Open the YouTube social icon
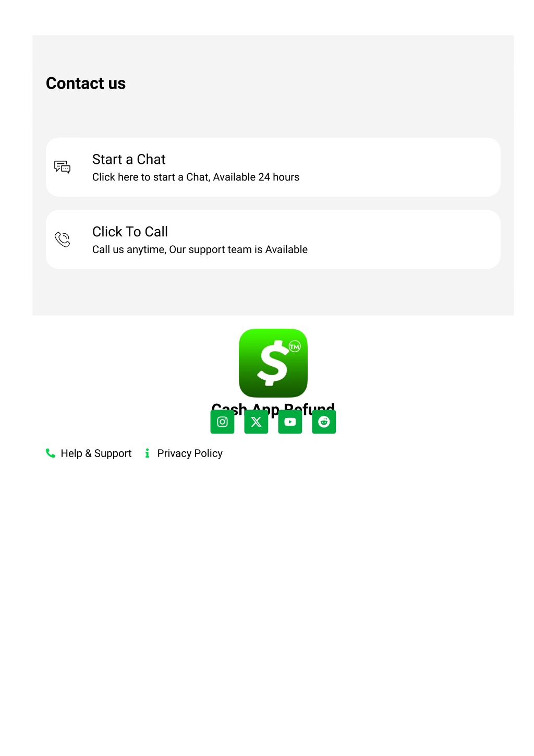534x756 pixels. 290,422
